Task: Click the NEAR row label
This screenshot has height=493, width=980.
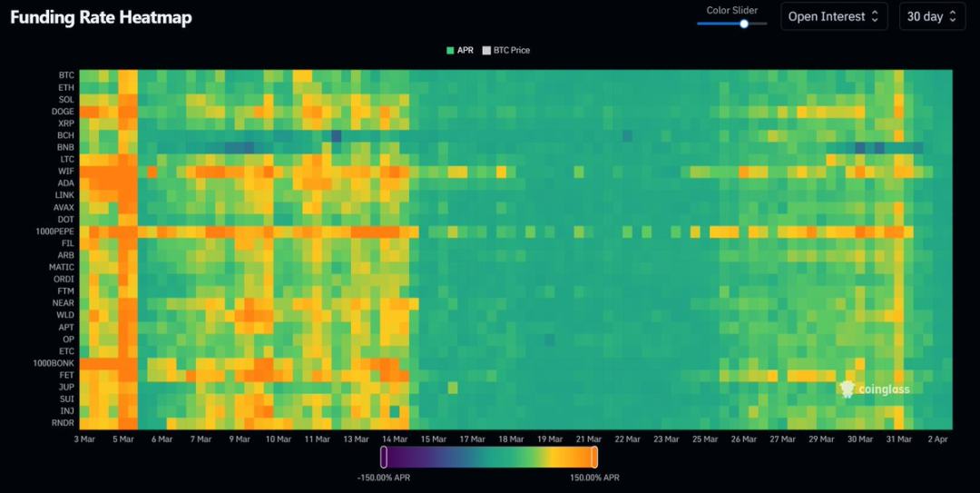Action: coord(64,303)
